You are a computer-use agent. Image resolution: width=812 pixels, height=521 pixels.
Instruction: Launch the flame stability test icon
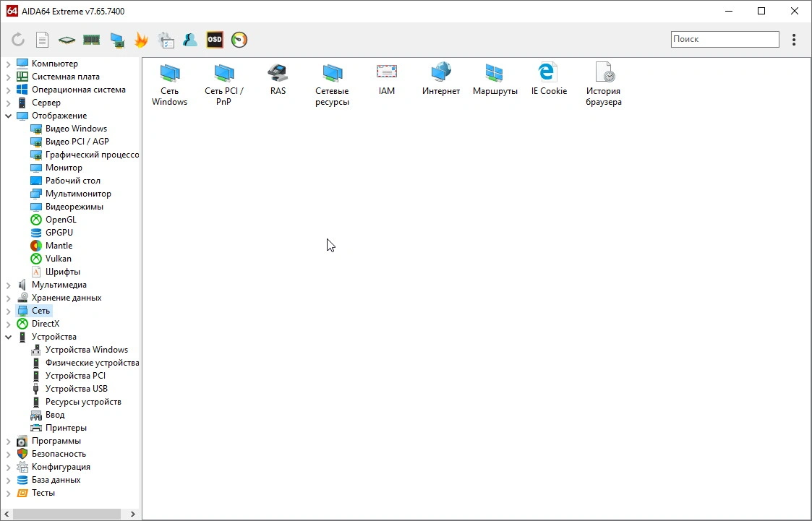[141, 40]
